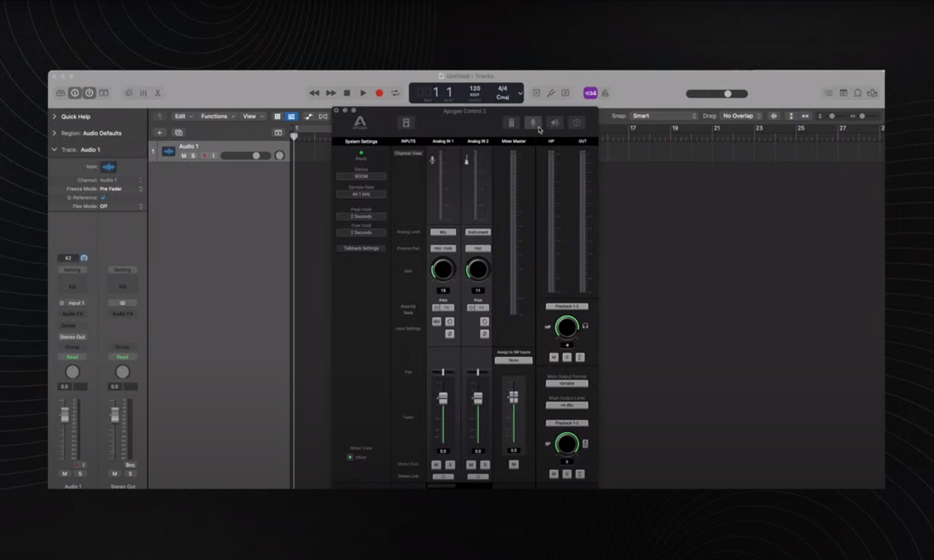Open the Stereo Out output slot

[x=73, y=337]
